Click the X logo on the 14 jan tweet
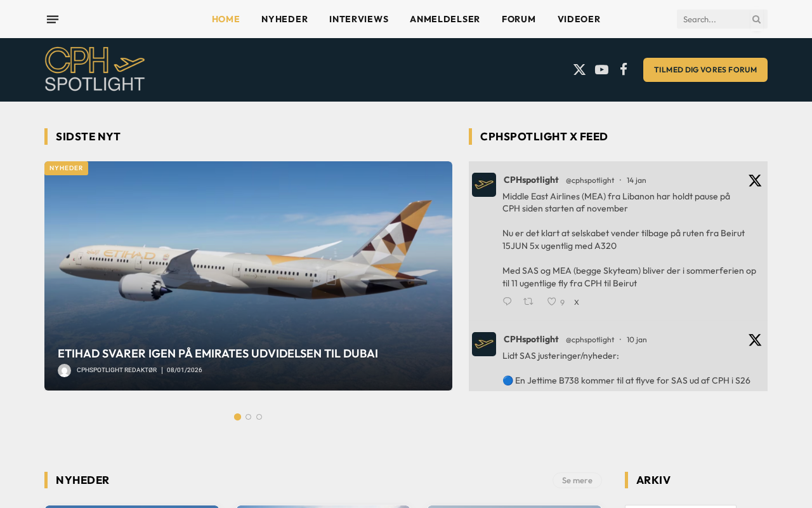Screen dimensions: 812x508 click(755, 181)
